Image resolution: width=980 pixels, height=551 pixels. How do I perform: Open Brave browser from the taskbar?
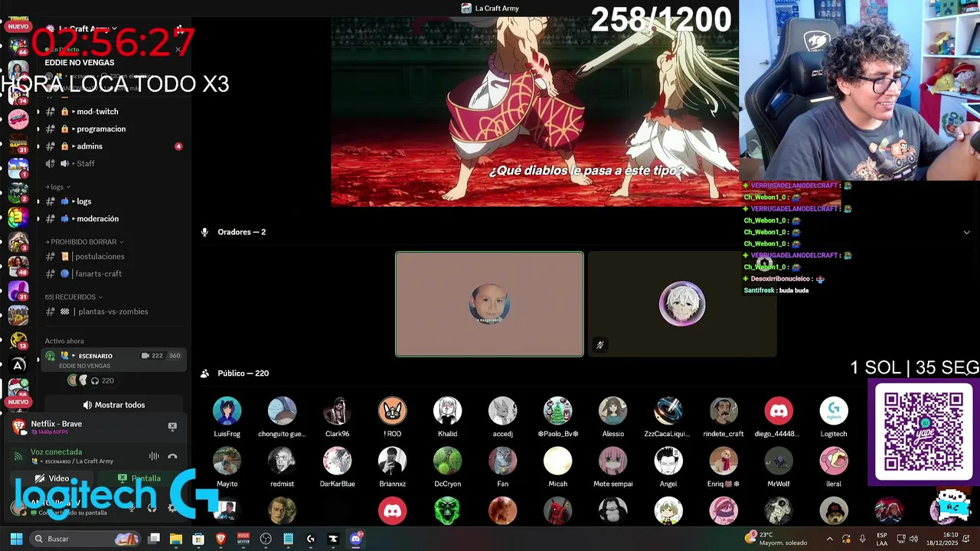coord(220,539)
